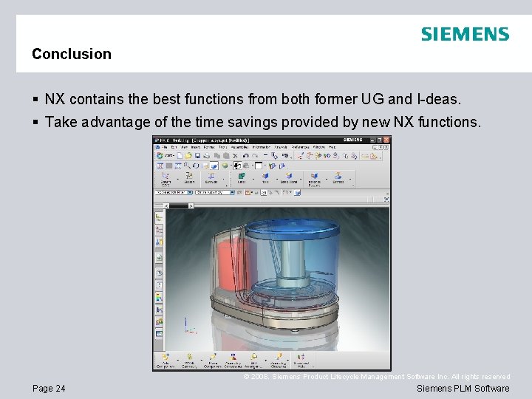The width and height of the screenshot is (532, 399).
Task: Open the History clock sidebar tab
Action: pyautogui.click(x=159, y=273)
